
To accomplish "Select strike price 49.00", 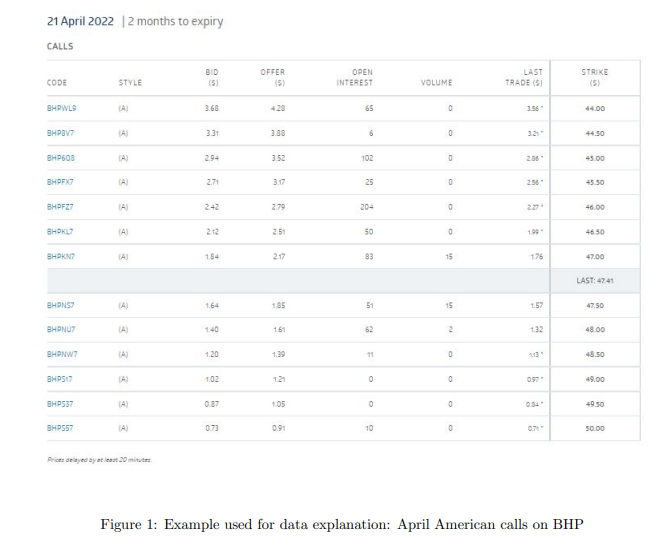I will [x=595, y=380].
